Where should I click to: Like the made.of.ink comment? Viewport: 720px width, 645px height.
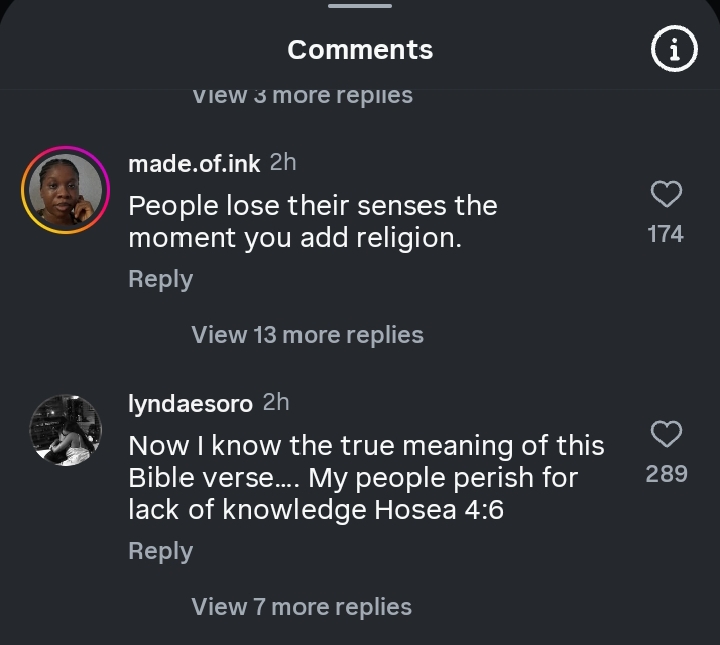click(666, 194)
